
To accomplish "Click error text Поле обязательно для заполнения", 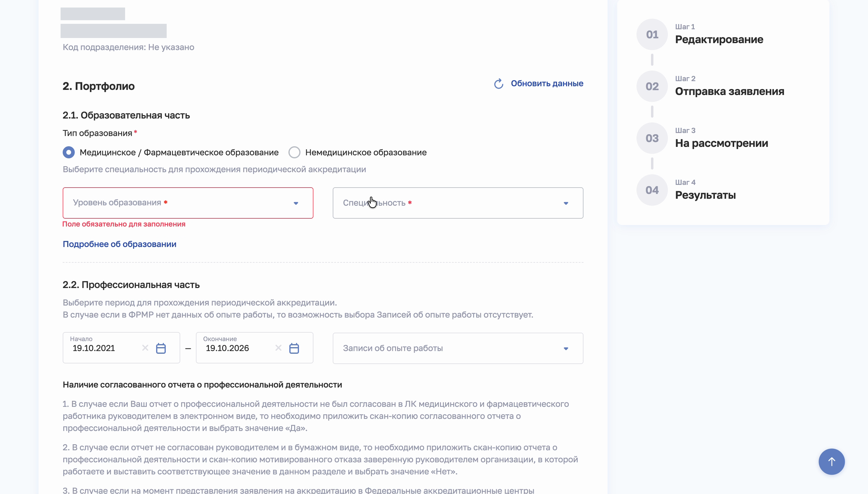I will pos(124,224).
